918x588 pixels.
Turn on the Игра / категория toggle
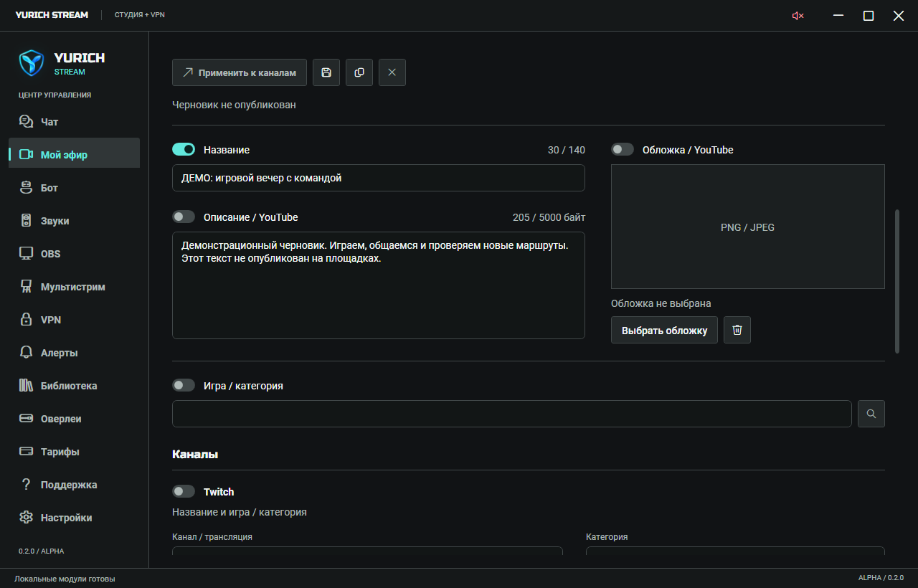pyautogui.click(x=184, y=385)
